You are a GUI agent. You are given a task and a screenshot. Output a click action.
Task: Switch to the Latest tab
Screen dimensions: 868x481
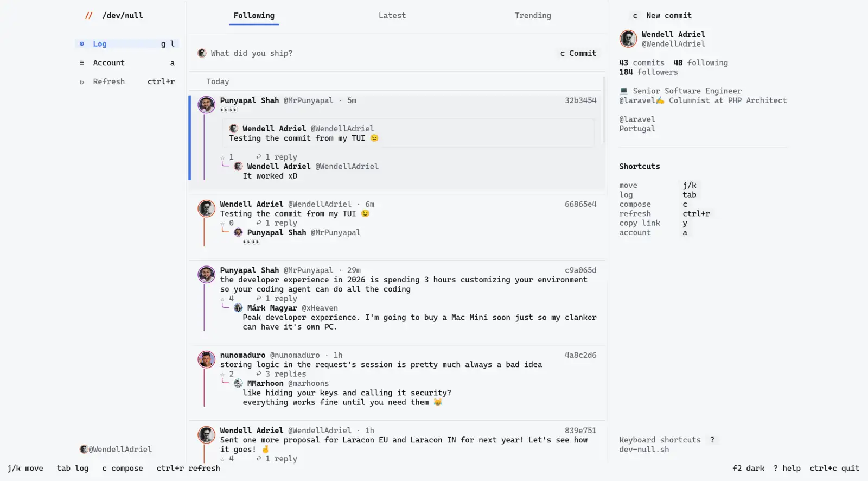point(392,16)
